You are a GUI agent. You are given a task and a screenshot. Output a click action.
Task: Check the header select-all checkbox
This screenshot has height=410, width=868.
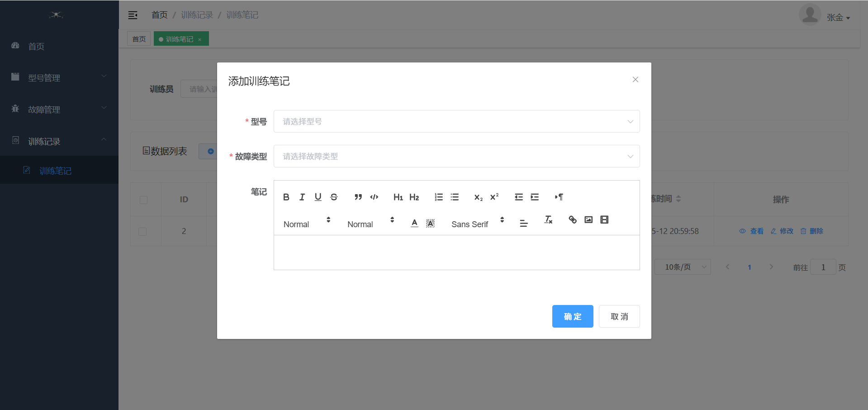tap(144, 200)
